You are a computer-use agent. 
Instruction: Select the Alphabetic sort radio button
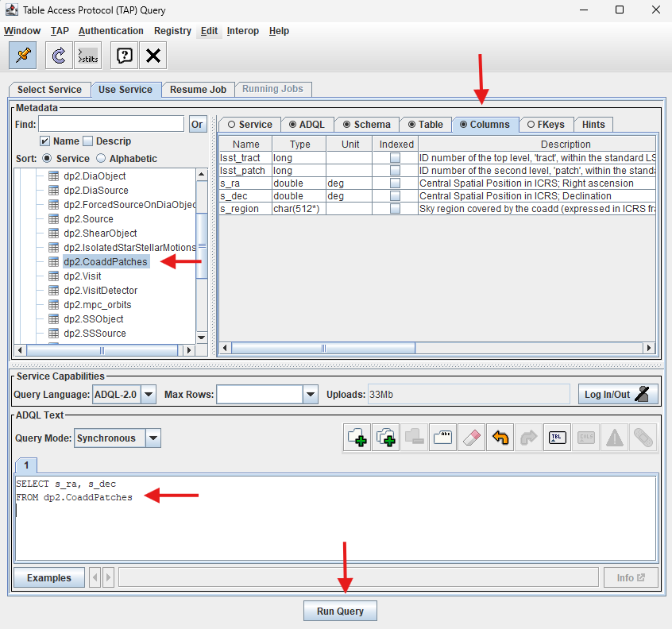[101, 158]
